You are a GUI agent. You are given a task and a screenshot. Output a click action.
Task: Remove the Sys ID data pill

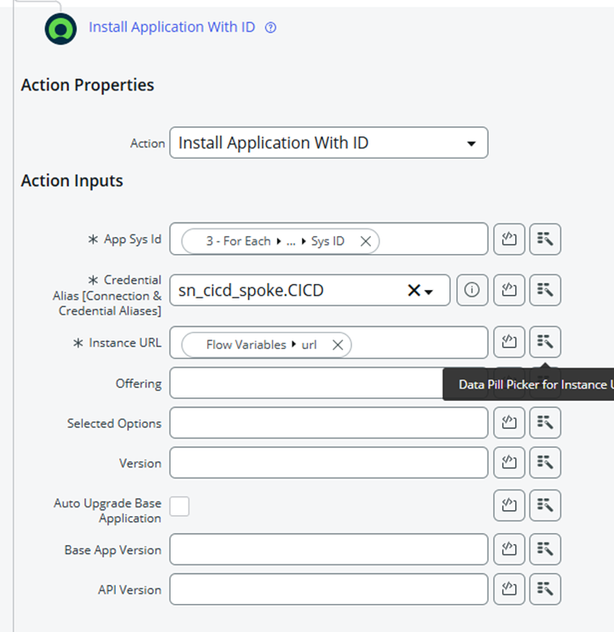point(366,241)
